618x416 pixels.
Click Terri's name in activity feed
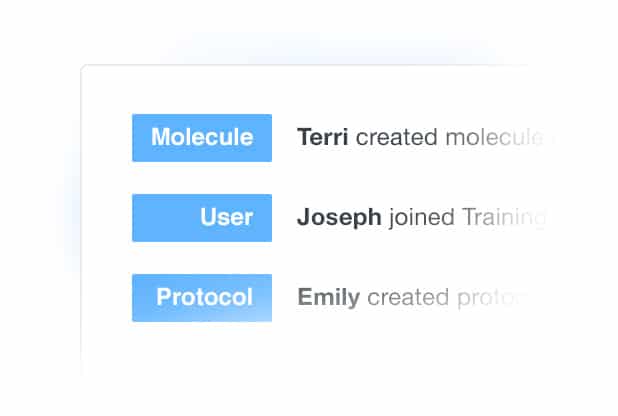tap(322, 138)
